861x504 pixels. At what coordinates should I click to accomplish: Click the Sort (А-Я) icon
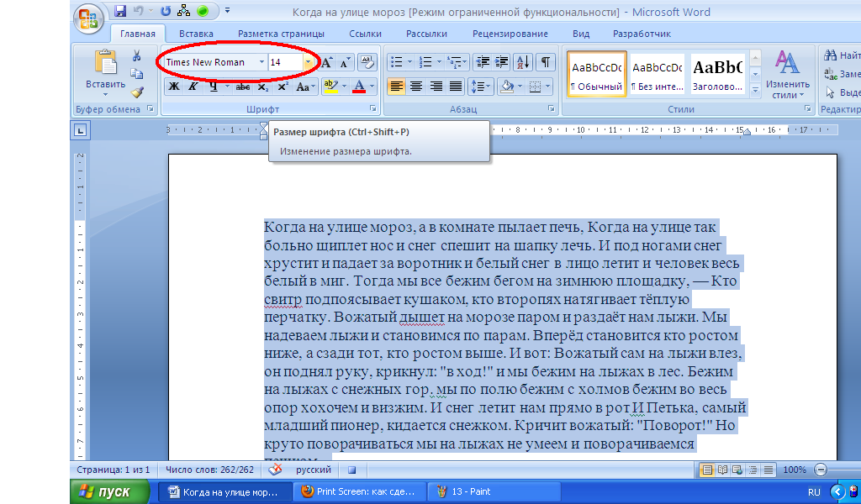click(x=522, y=62)
